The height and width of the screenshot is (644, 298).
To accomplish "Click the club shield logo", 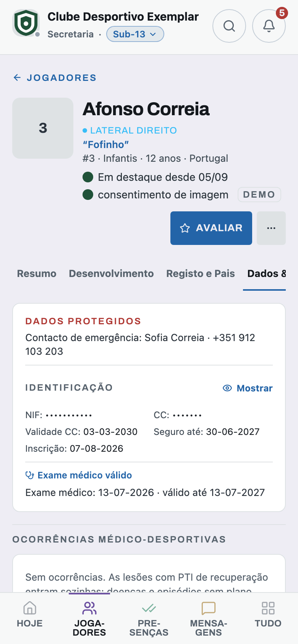I will click(x=26, y=23).
